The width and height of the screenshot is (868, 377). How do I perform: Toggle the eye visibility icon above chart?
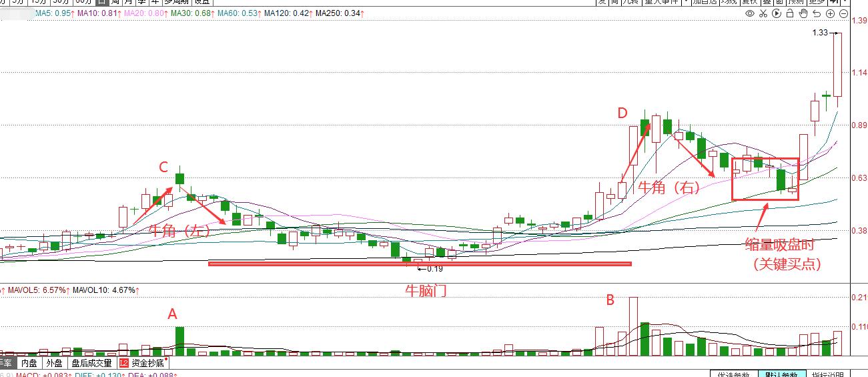(x=750, y=13)
